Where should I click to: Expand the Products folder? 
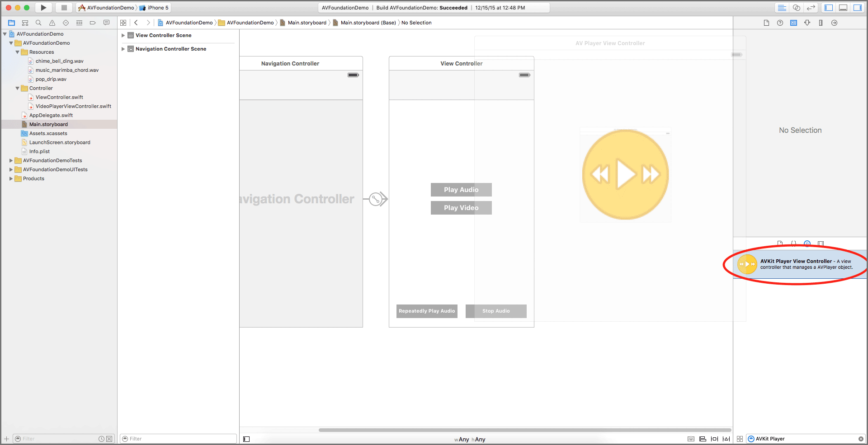coord(11,178)
